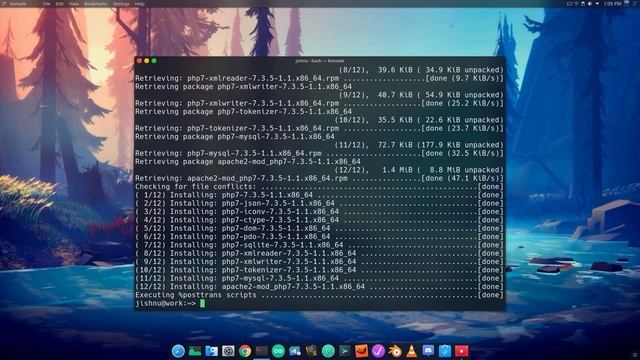Launch Google Chrome from the dock
640x360 pixels.
pos(245,351)
